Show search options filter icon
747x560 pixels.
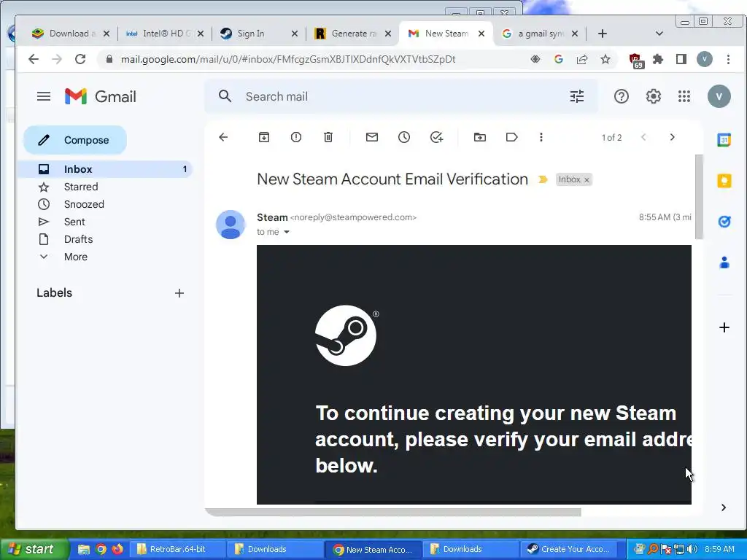(x=577, y=97)
